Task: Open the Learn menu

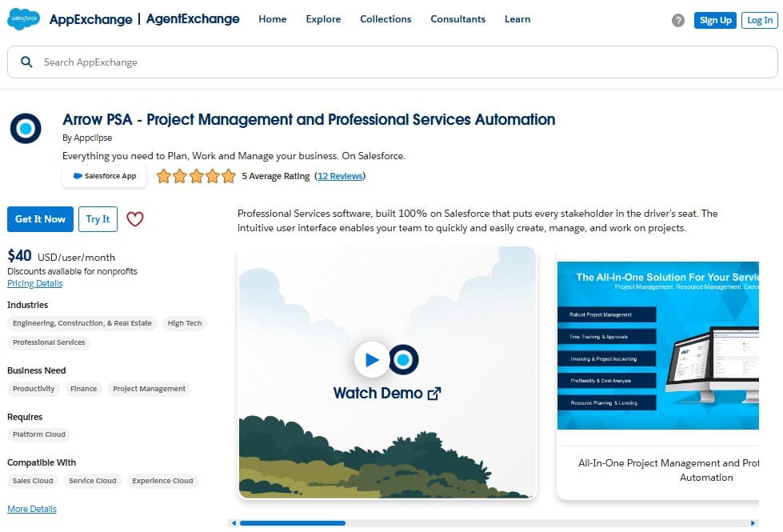Action: point(517,19)
